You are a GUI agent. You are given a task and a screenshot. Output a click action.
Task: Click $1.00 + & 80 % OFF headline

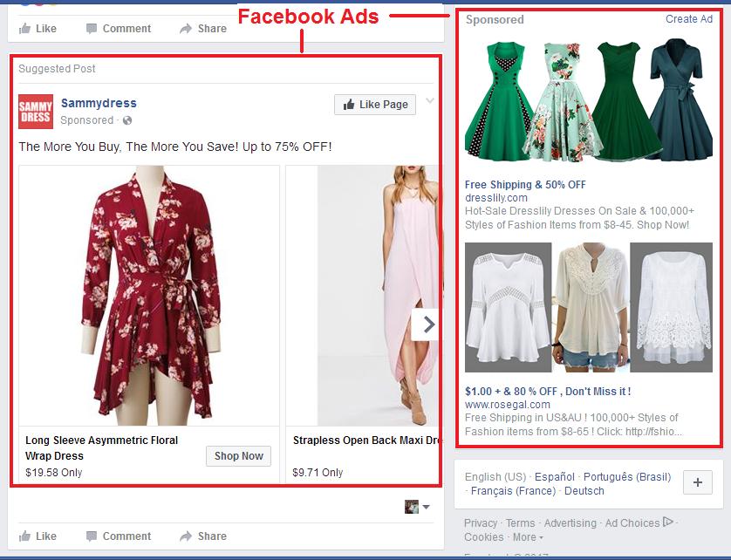(548, 391)
